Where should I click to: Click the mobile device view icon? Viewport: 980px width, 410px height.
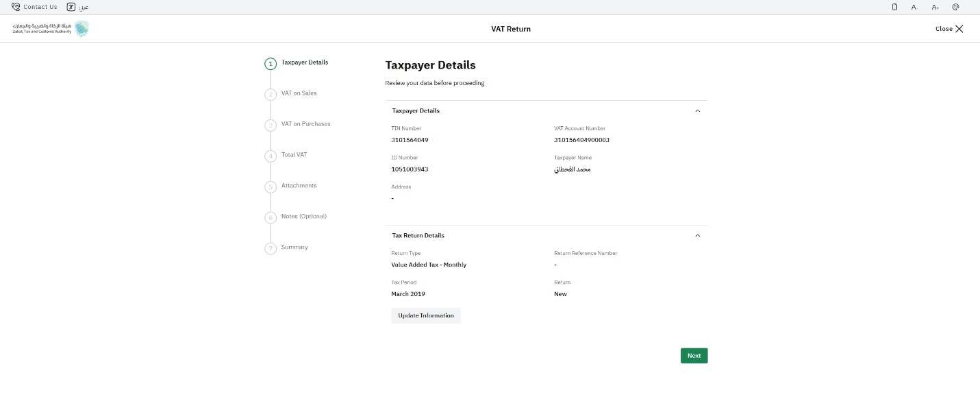pyautogui.click(x=894, y=7)
